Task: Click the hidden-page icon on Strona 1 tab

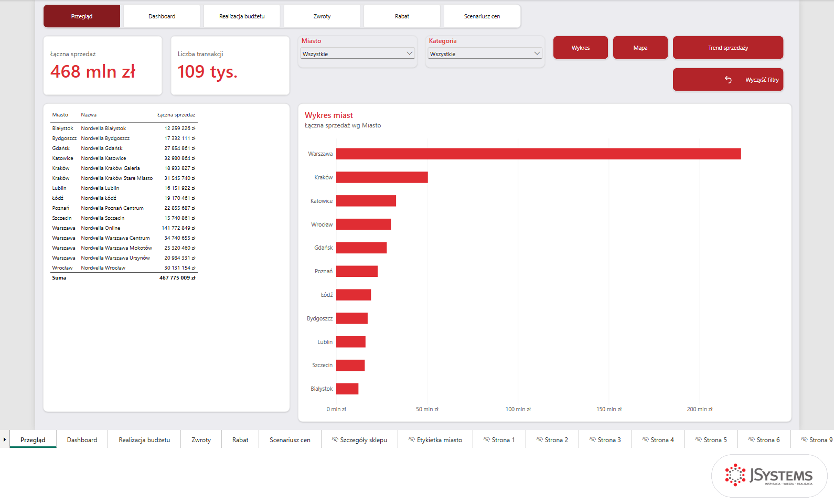Action: tap(487, 439)
